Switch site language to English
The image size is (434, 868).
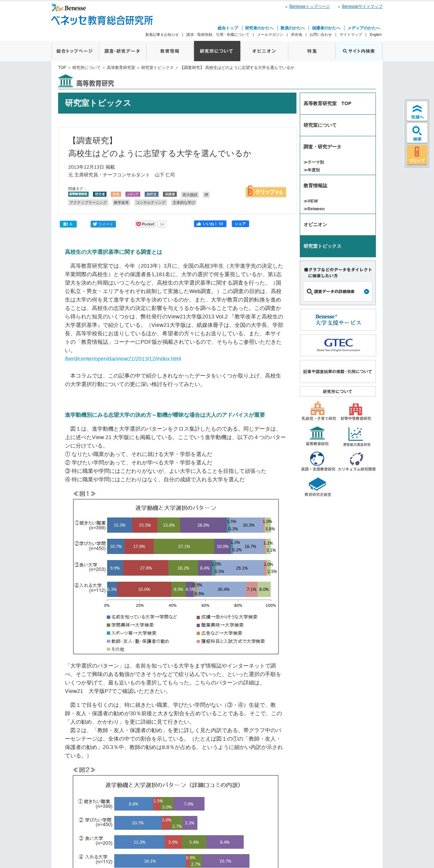pyautogui.click(x=376, y=34)
